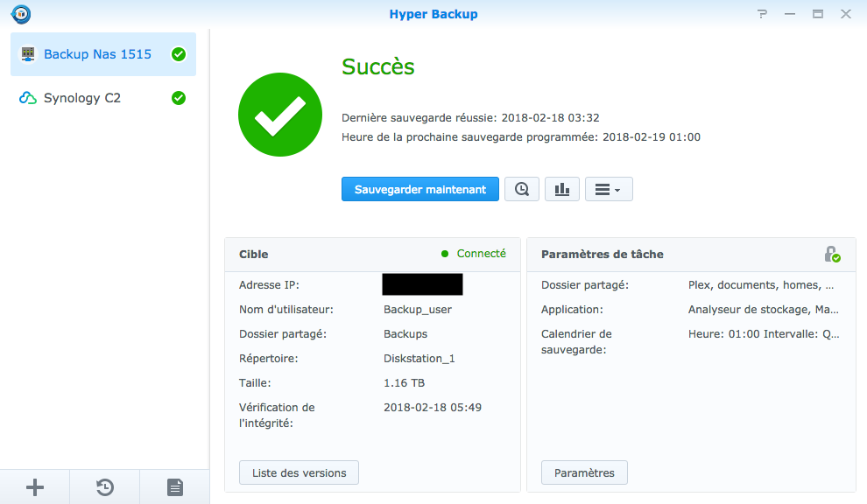Open the backup log document icon

click(175, 487)
